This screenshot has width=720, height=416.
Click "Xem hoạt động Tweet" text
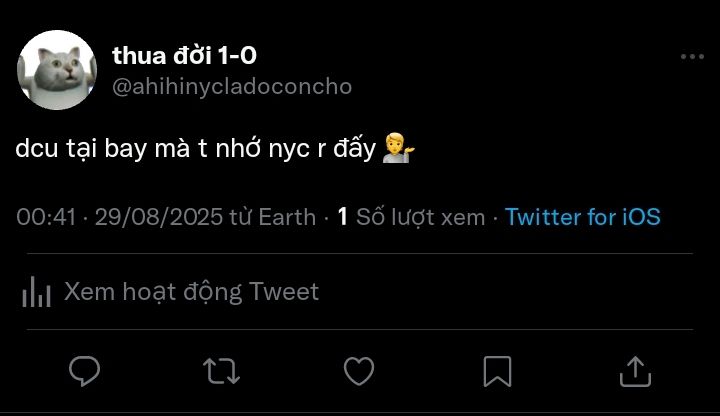191,292
